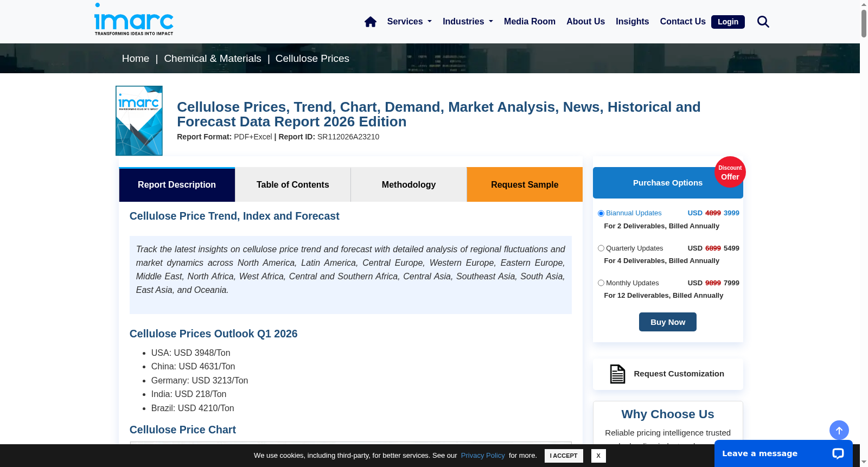Click the Cellulose Price Trend, Index and Forecast heading

(234, 216)
